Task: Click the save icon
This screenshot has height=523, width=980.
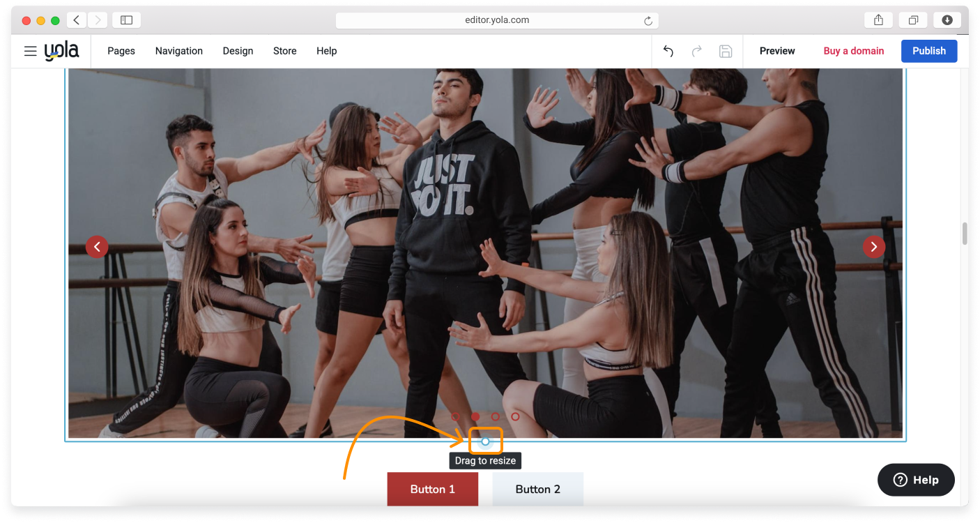Action: pyautogui.click(x=726, y=51)
